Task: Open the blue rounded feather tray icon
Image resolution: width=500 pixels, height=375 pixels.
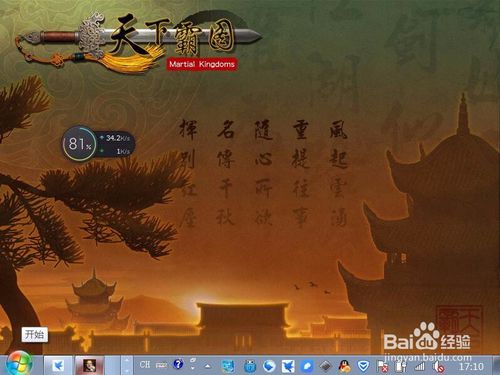Action: [307, 367]
